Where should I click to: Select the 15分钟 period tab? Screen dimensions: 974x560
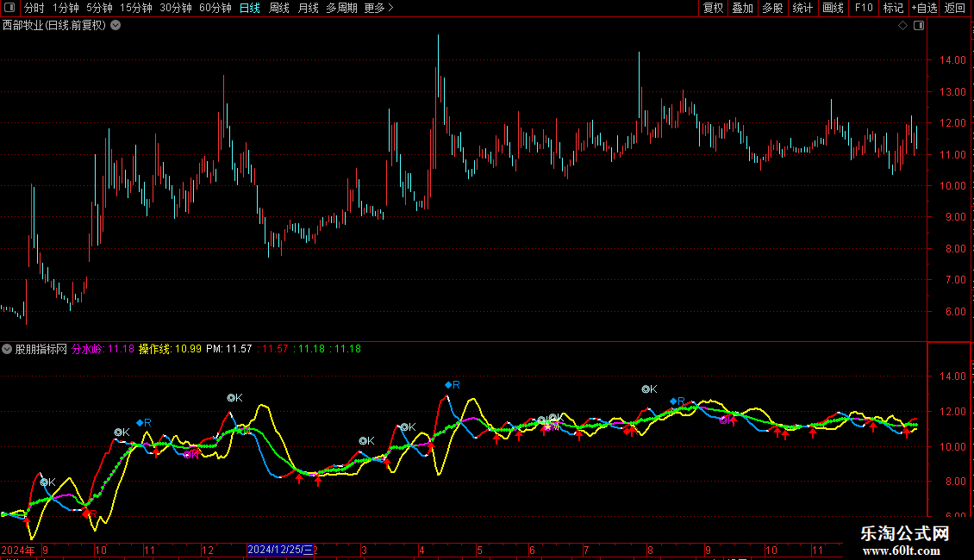(x=136, y=8)
